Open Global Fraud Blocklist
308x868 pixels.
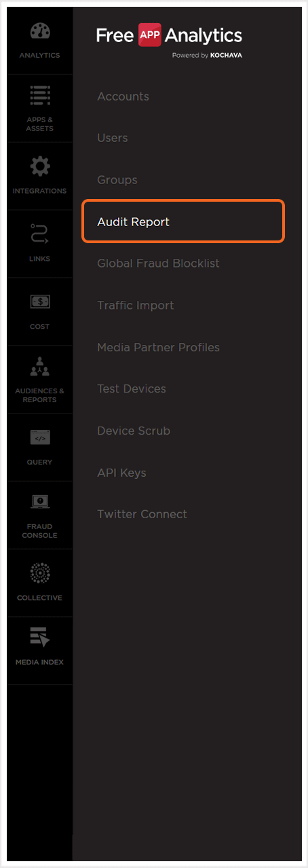[158, 264]
